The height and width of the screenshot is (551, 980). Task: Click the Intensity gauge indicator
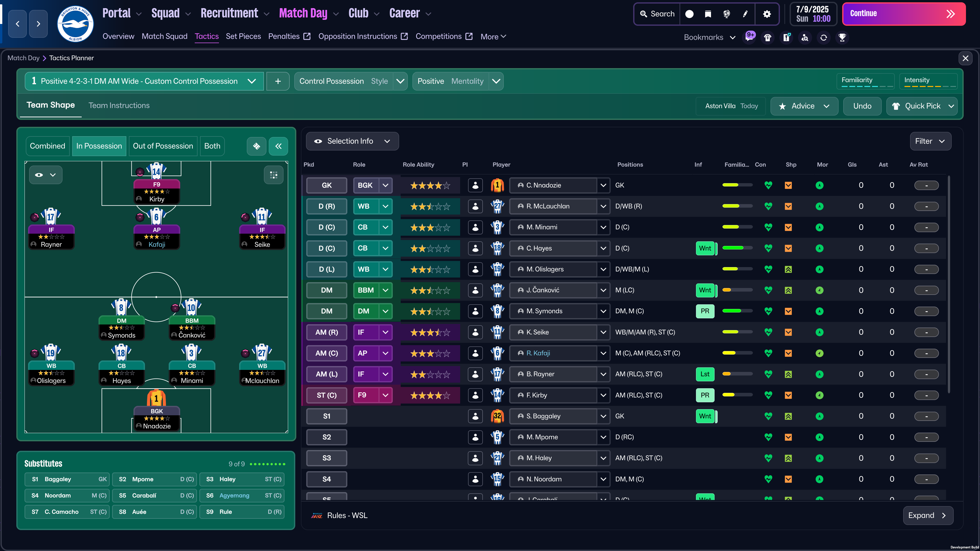click(x=928, y=81)
